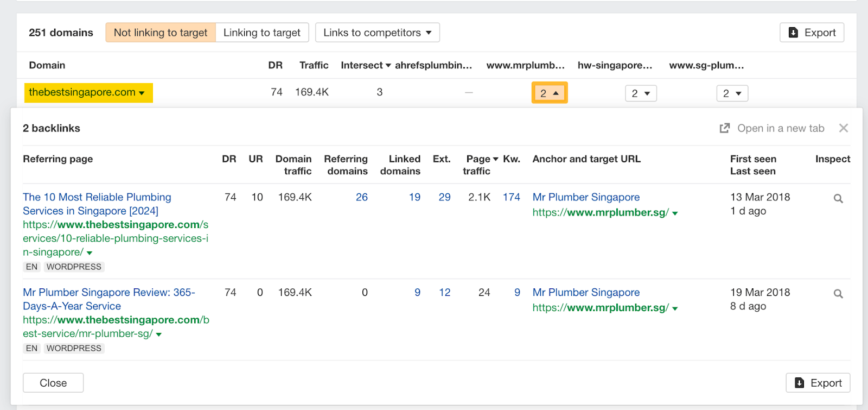Click Mr Plumber Singapore anchor in second row
This screenshot has height=410, width=868.
click(586, 292)
